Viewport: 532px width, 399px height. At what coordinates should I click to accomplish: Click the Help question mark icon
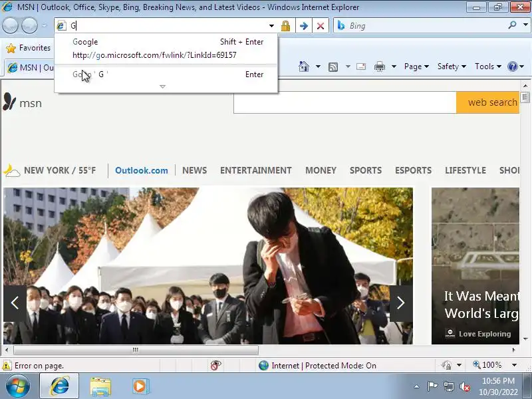512,66
